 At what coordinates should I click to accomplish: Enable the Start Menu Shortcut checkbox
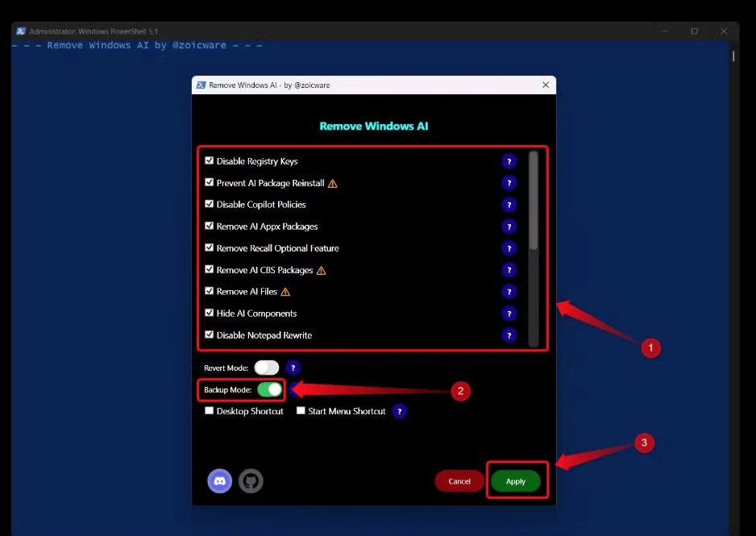(x=301, y=411)
